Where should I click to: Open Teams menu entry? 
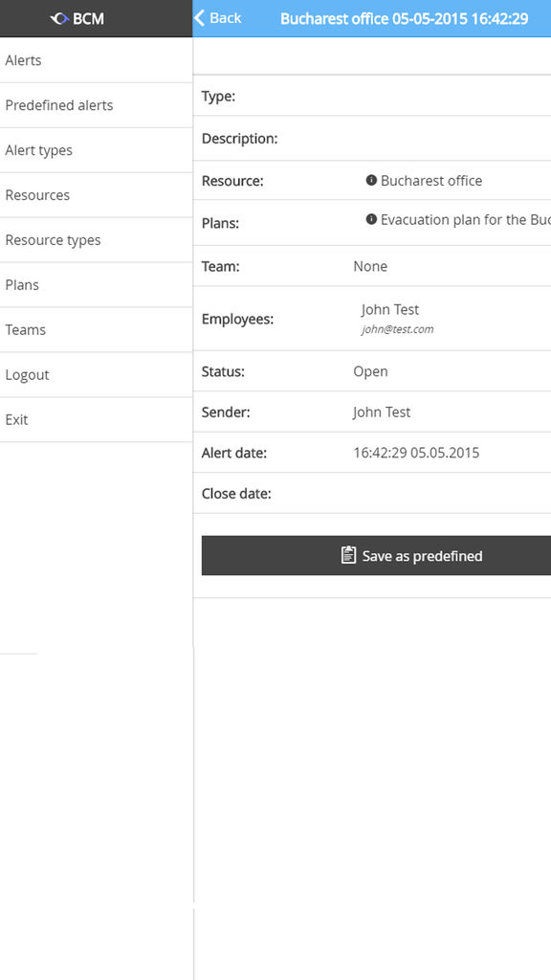(97, 329)
